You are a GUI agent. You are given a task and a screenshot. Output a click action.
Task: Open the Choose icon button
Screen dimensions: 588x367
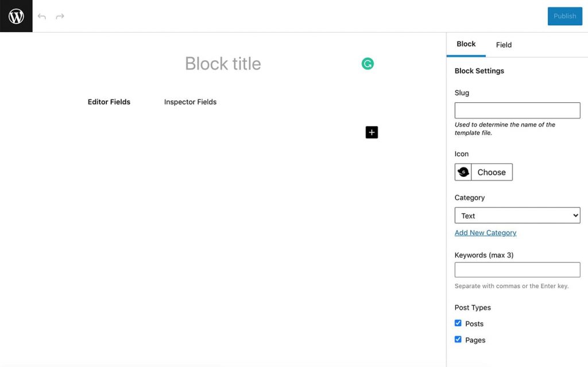click(492, 172)
